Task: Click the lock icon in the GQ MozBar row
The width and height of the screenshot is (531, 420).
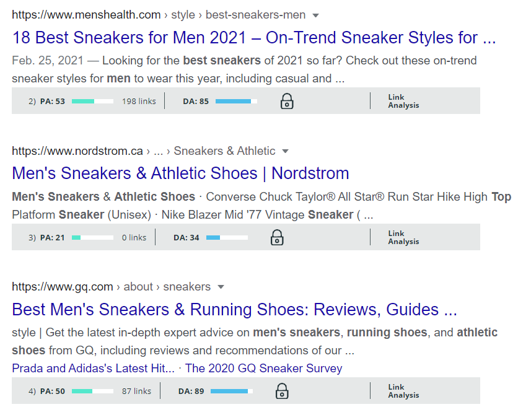Action: pyautogui.click(x=282, y=391)
